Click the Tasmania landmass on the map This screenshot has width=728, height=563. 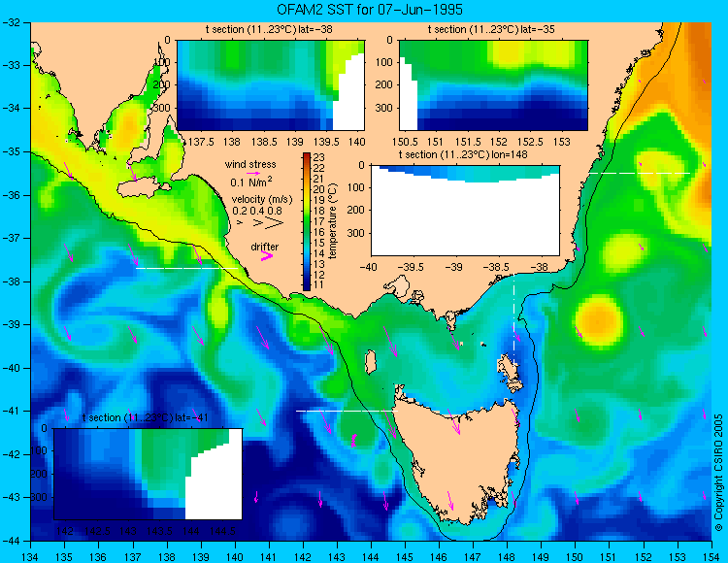coord(457,459)
